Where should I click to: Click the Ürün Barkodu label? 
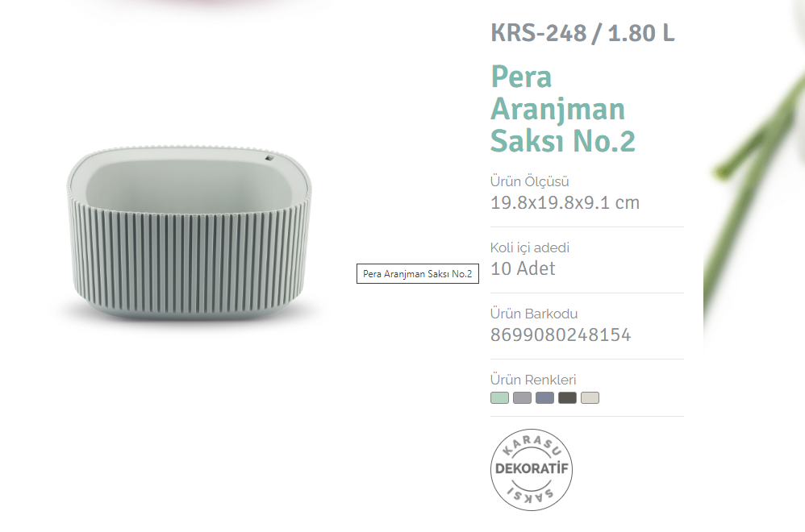(533, 314)
